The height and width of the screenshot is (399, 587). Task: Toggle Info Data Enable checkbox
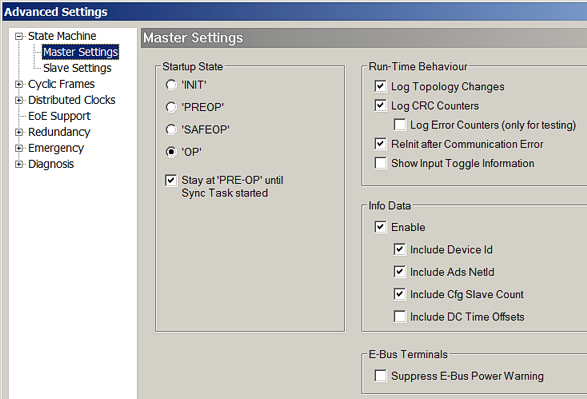380,227
